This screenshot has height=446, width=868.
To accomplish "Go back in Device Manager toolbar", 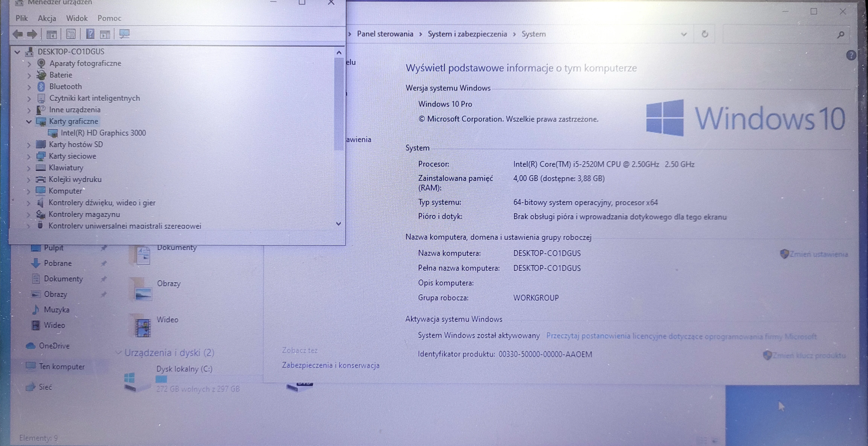I will [18, 34].
